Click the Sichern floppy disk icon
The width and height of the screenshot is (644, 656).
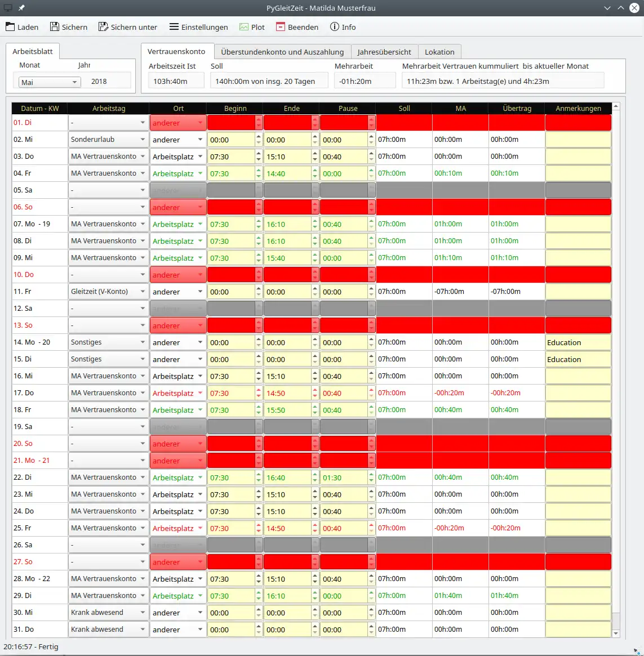point(55,27)
